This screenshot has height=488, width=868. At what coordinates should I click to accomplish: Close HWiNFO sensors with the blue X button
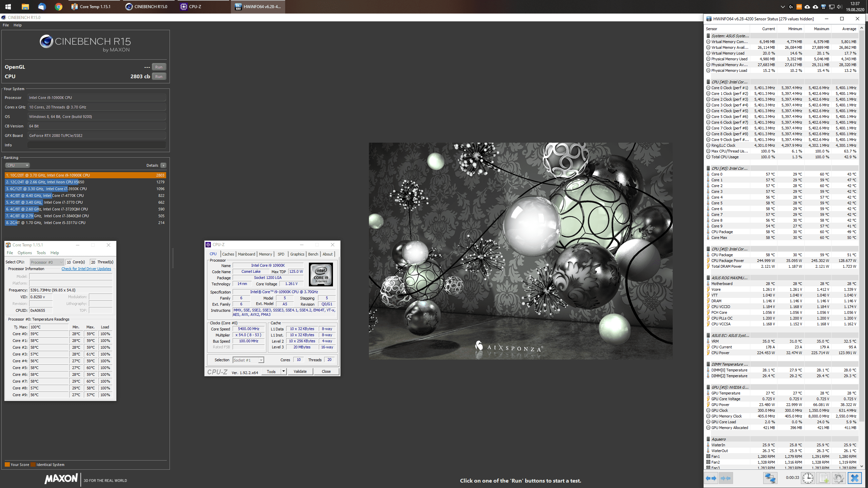pos(854,478)
